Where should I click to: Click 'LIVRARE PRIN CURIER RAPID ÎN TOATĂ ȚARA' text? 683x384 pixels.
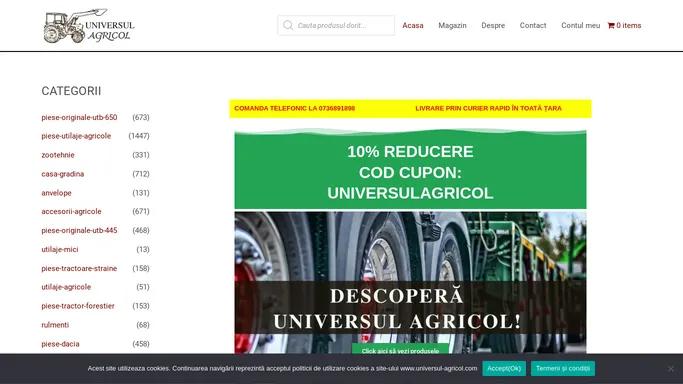(x=488, y=108)
